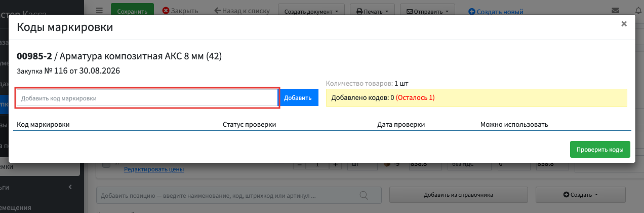Tick the product row checkbox
This screenshot has width=644, height=213.
106,165
